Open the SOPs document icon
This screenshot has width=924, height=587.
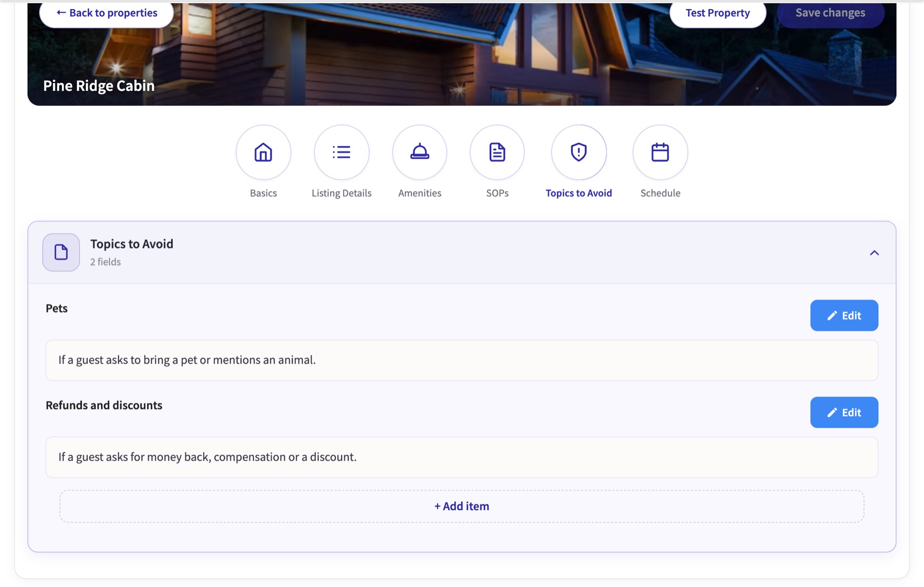click(497, 152)
